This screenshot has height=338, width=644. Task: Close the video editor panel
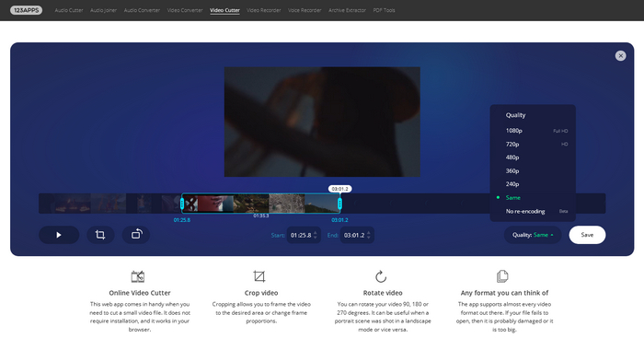coord(620,55)
